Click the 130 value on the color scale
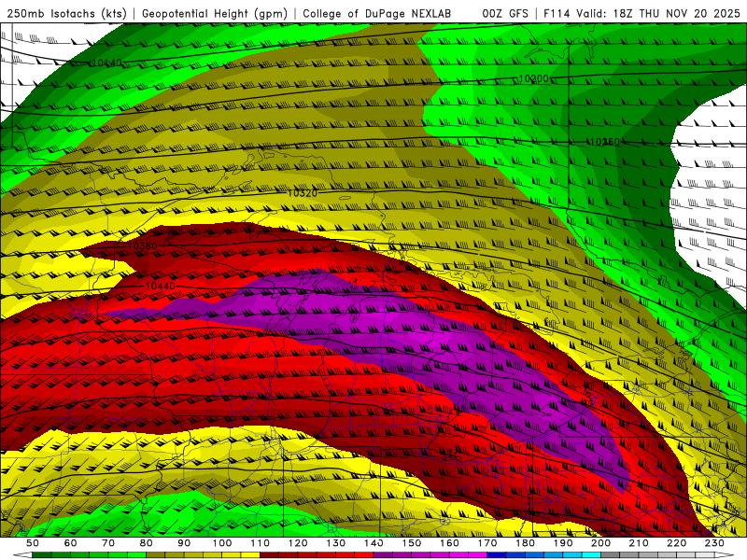This screenshot has width=747, height=560. coord(335,543)
